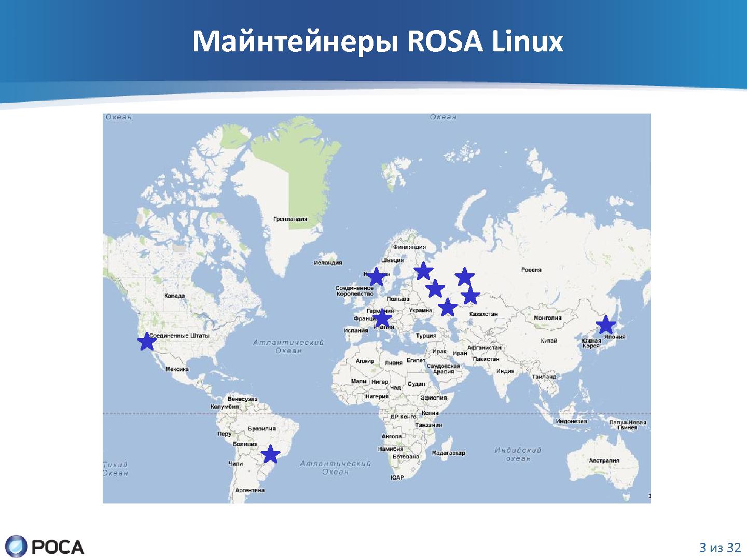This screenshot has height=560, width=747.
Task: Click the blue star just above the Kazakhstan label
Action: 470,295
